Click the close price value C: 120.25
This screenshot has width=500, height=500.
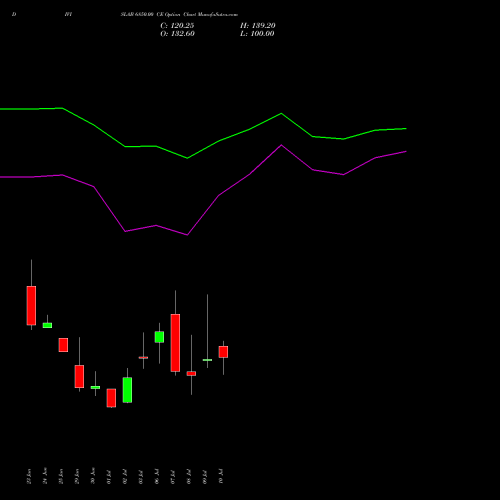click(x=177, y=26)
